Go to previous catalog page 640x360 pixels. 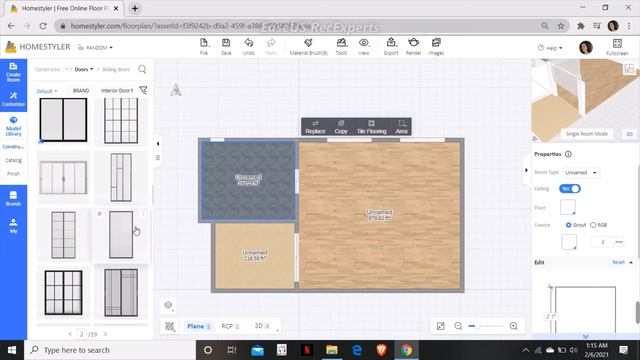tap(70, 334)
